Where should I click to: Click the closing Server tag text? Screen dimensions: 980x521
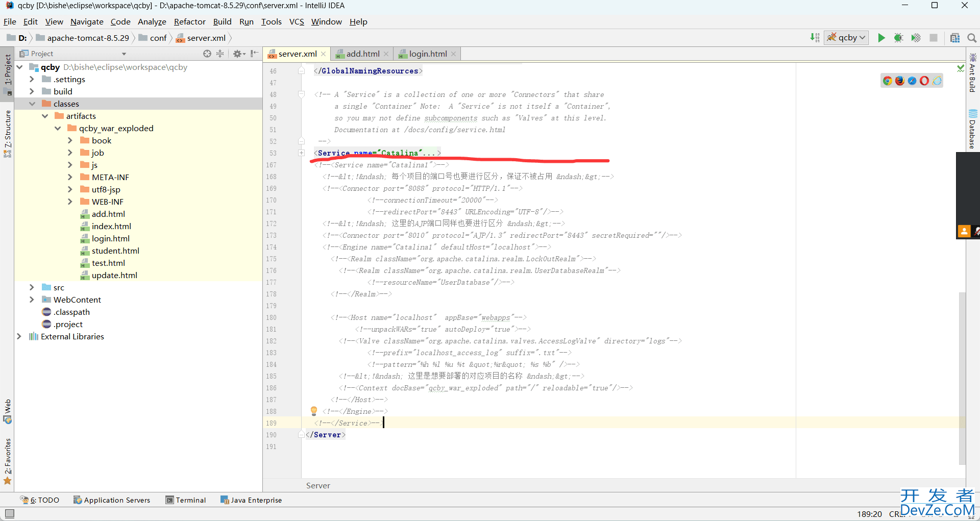tap(326, 435)
